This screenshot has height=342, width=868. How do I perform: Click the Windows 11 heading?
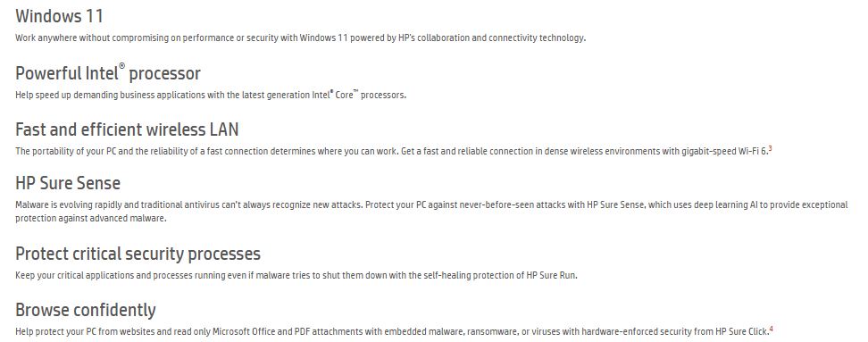(x=59, y=16)
